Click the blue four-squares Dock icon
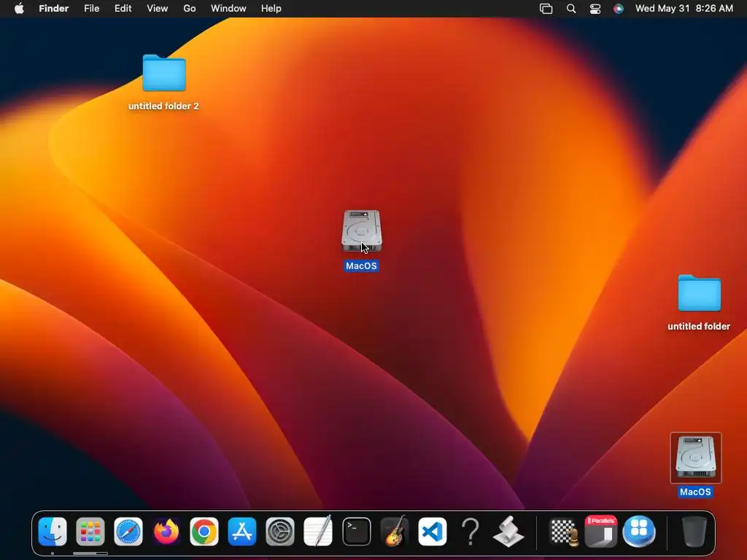This screenshot has width=747, height=560. (x=639, y=531)
